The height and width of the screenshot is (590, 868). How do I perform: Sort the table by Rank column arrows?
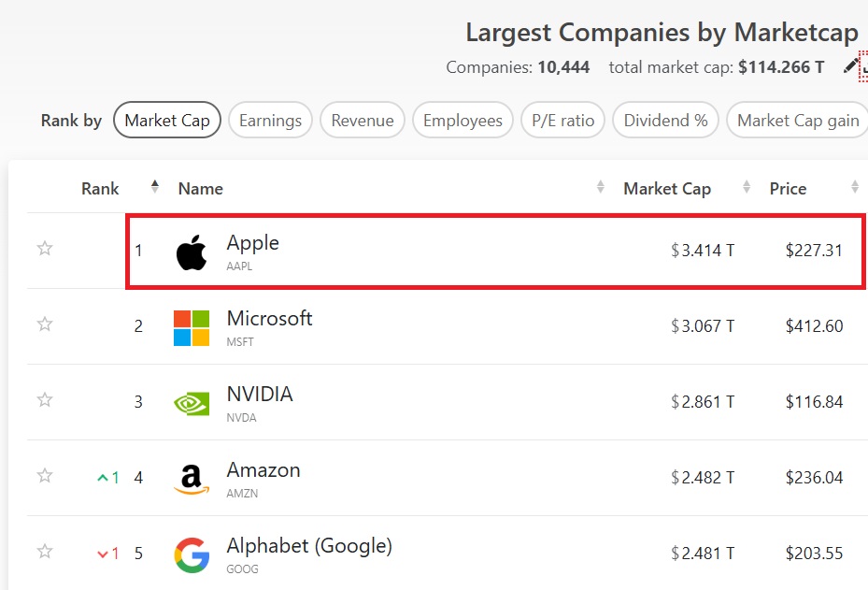(155, 188)
